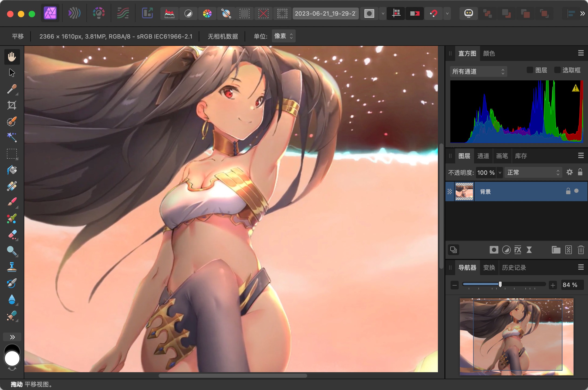Click the histogram warning triangle

576,88
